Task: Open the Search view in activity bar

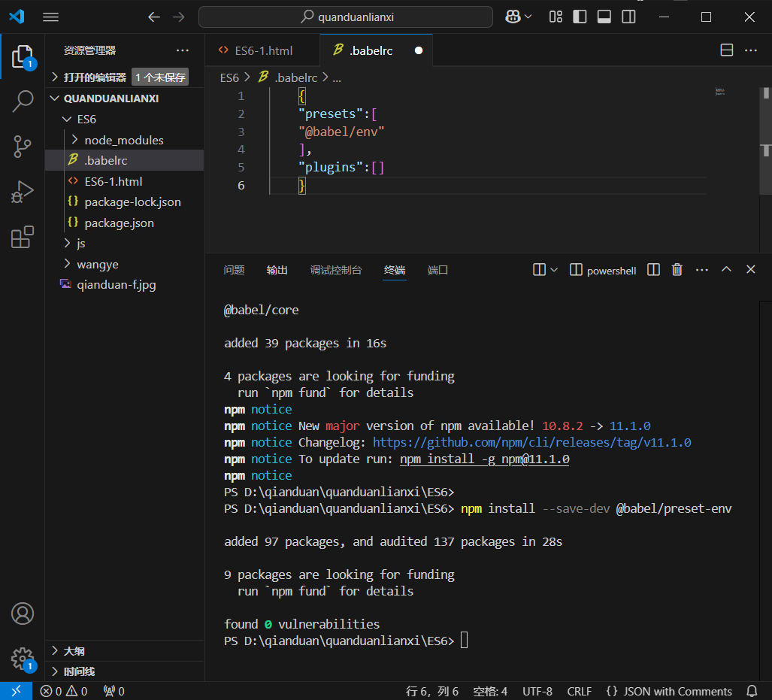Action: [23, 101]
